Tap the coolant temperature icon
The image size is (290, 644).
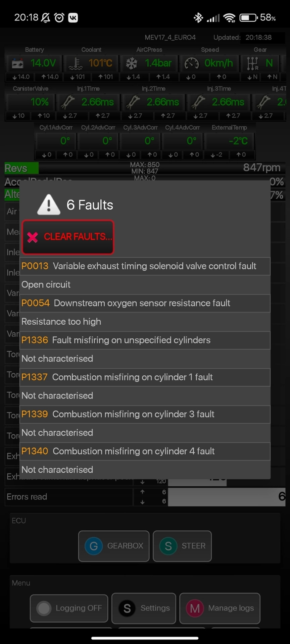(76, 63)
